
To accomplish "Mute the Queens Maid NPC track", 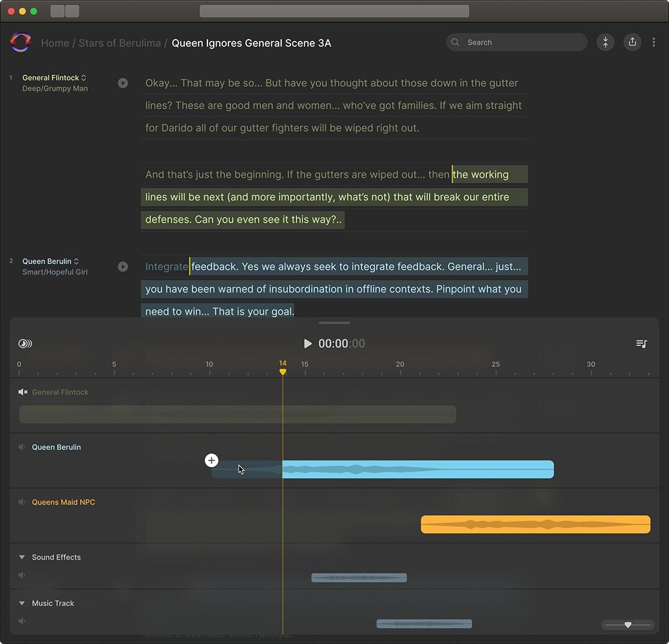I will tap(22, 502).
